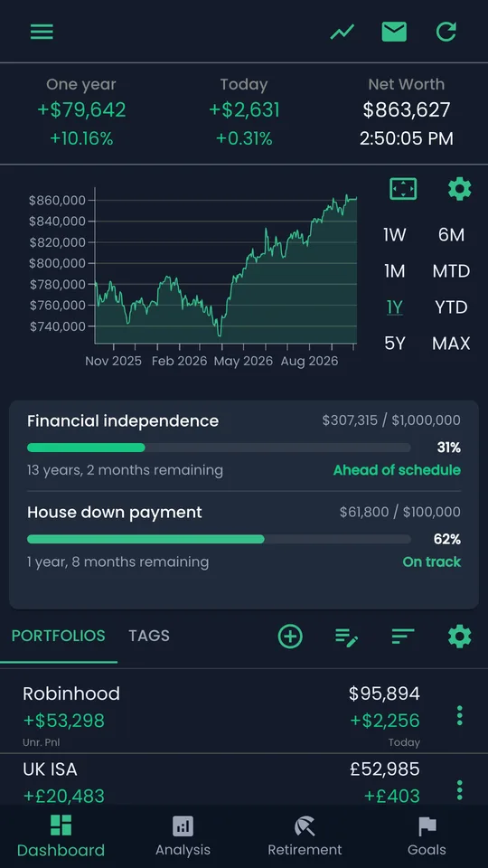Tap the edit list pencil icon
This screenshot has height=868, width=488.
click(x=347, y=637)
